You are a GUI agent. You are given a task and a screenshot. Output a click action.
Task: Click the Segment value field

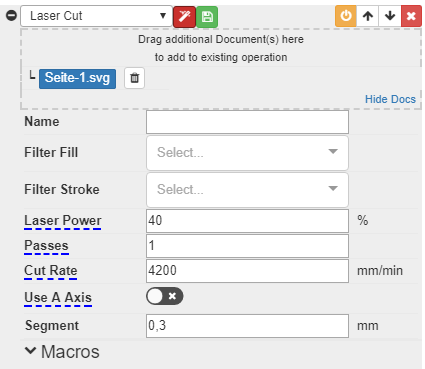(x=247, y=326)
